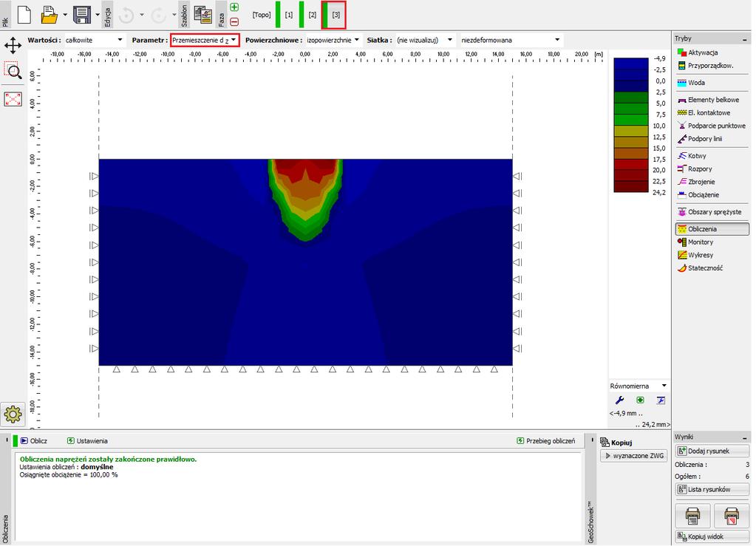
Task: Expand Powierzchniowe izopowierzchnie dropdown
Action: click(333, 40)
